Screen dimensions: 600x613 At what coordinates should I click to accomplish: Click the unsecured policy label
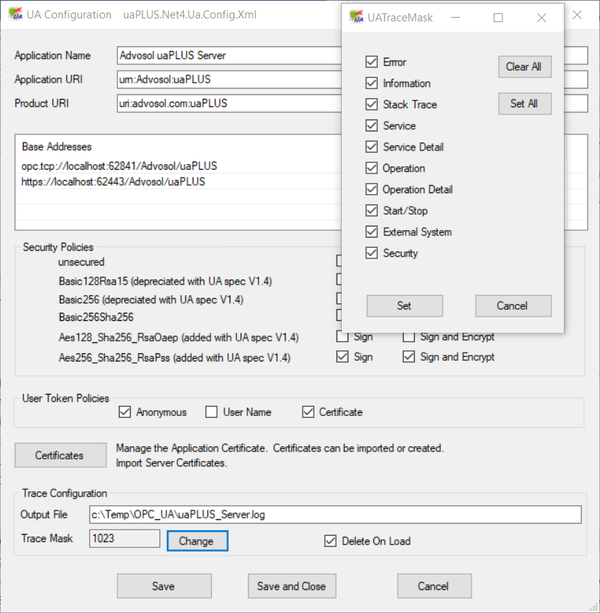pos(81,262)
